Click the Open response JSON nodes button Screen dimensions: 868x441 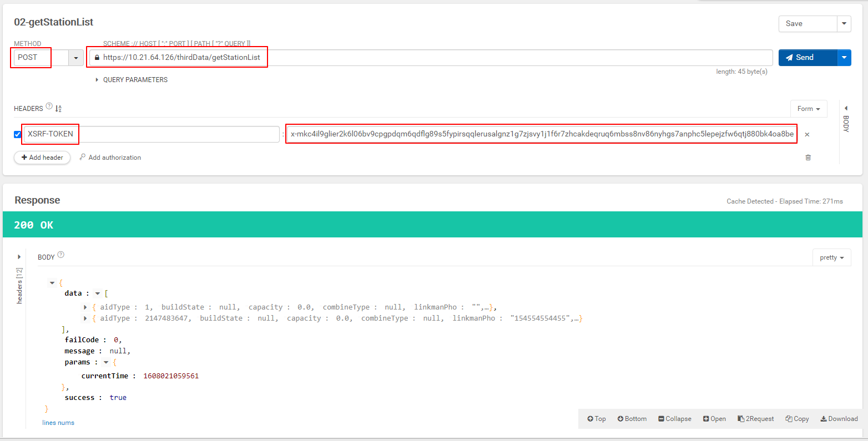click(x=714, y=419)
